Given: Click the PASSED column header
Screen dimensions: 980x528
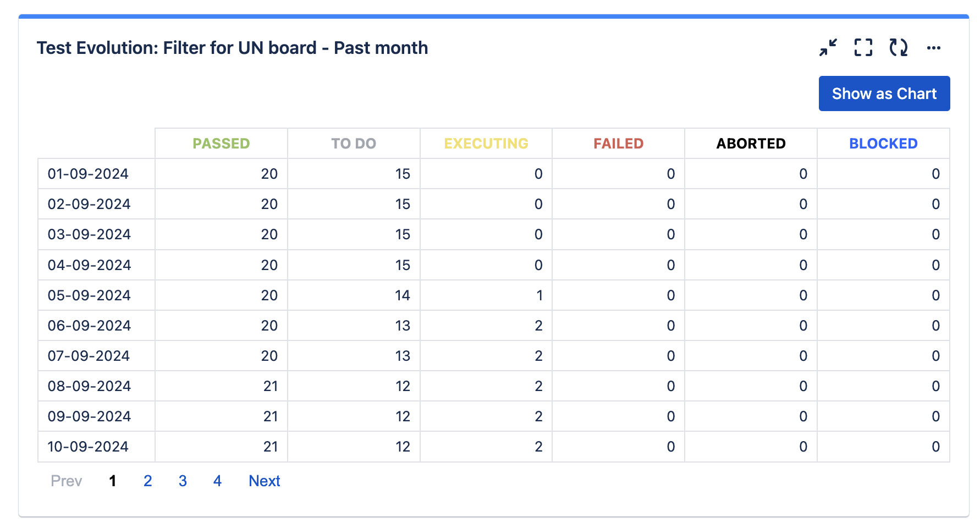Looking at the screenshot, I should (x=221, y=144).
